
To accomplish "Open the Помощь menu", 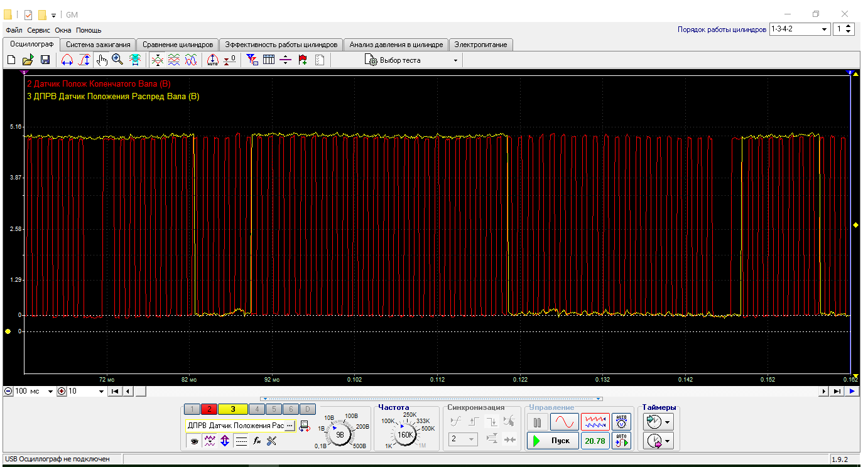I will pyautogui.click(x=89, y=30).
